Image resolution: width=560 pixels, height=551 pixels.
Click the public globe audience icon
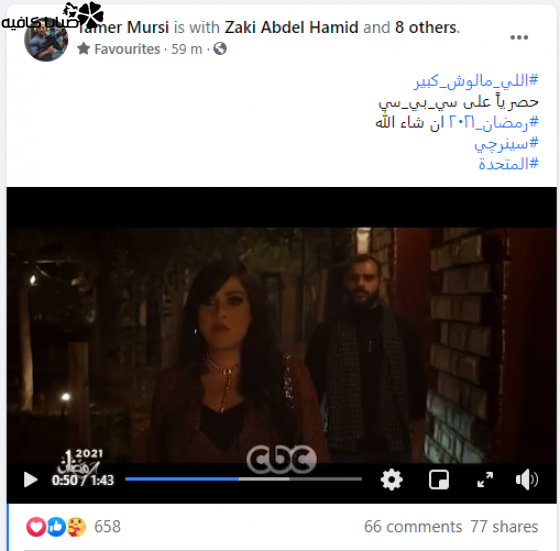[x=220, y=49]
